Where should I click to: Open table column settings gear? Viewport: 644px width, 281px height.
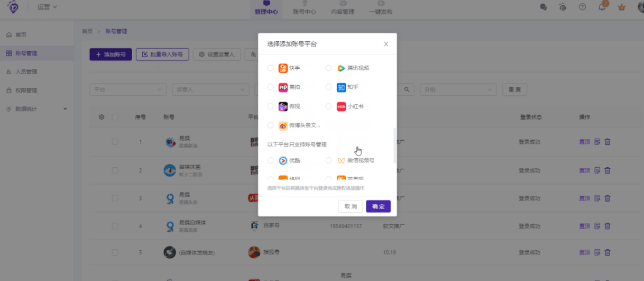coord(102,117)
